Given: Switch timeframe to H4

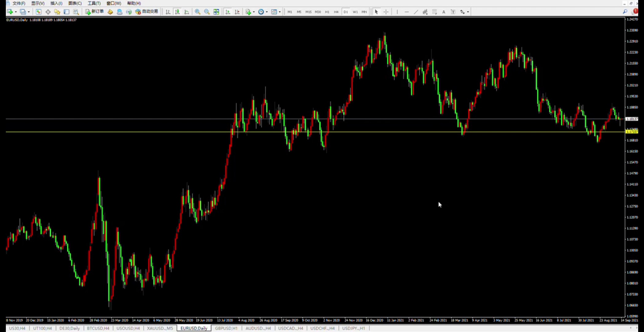Looking at the screenshot, I should (x=336, y=12).
